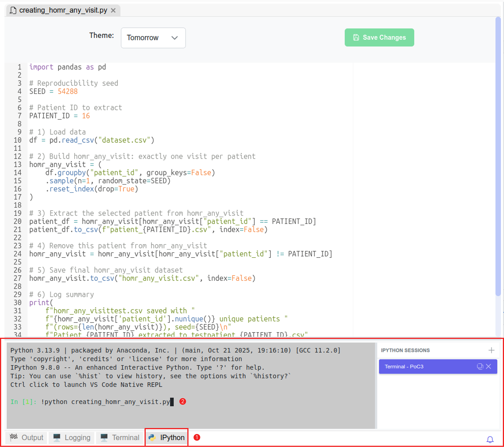Click the Python logo icon on the IPython tab

click(x=152, y=438)
